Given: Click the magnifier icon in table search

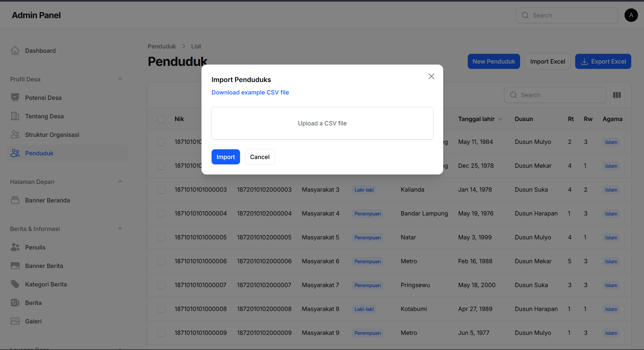Looking at the screenshot, I should click(513, 95).
